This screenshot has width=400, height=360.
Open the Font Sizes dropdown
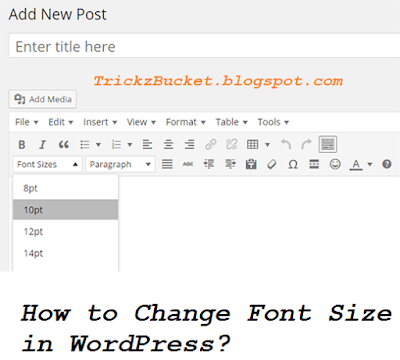(x=47, y=164)
